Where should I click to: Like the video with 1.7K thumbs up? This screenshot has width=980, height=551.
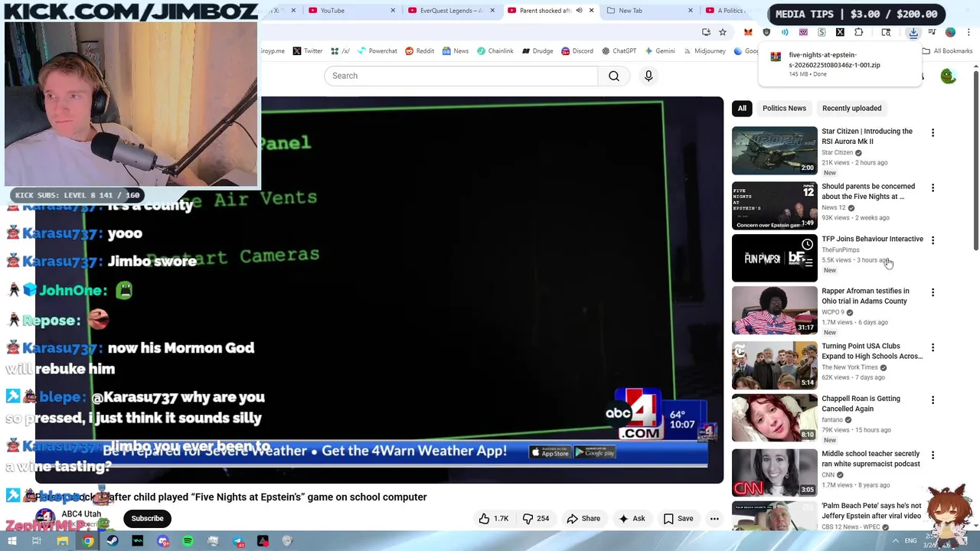click(493, 519)
